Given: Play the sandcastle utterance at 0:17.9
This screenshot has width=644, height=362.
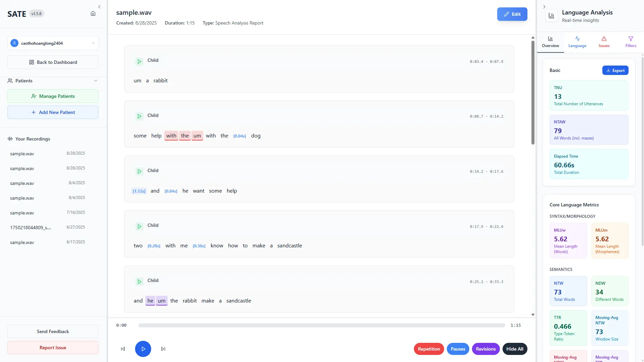Looking at the screenshot, I should click(x=139, y=227).
